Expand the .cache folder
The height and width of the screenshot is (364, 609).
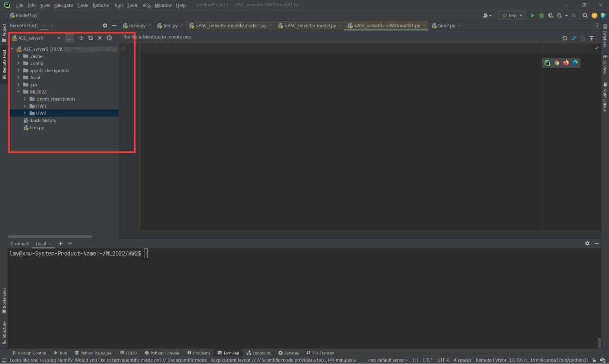[18, 56]
